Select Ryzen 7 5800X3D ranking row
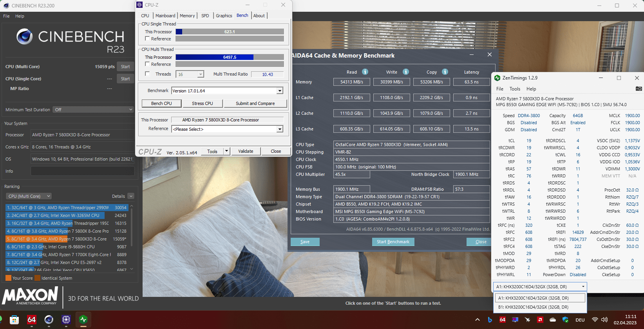Screen dimensions: 644x329 [x=67, y=239]
